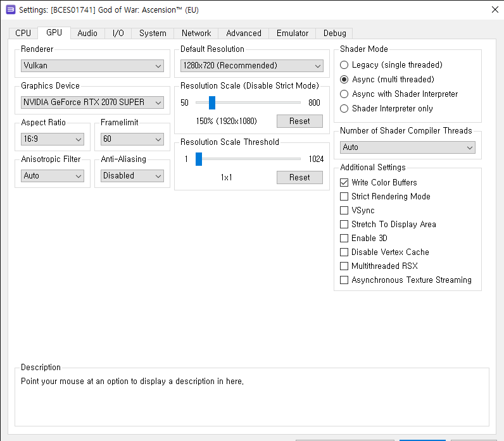Open the Audio tab
Screen dimensions: 504x441
[87, 33]
